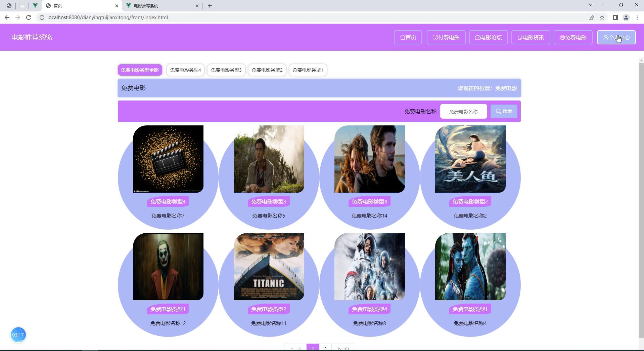Open the share page icon in address bar
This screenshot has height=351, width=644.
click(591, 17)
